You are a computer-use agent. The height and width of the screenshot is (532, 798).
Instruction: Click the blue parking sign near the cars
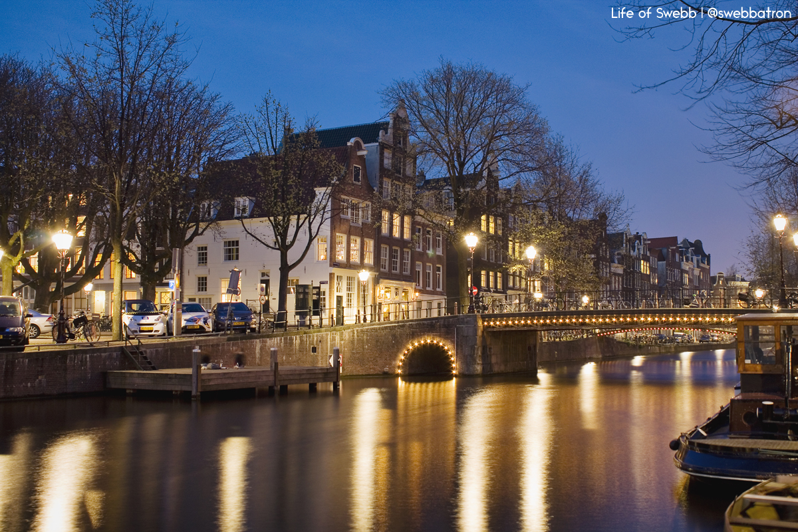(171, 285)
